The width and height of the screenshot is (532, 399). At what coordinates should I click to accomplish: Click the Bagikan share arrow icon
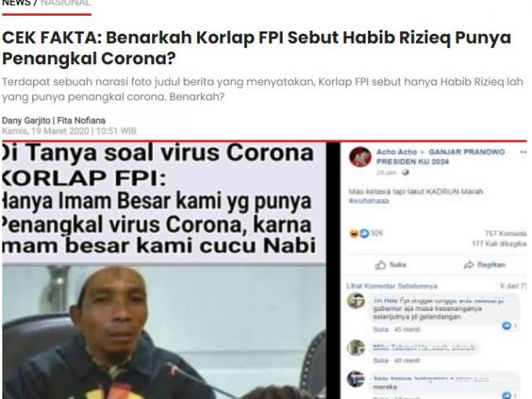point(469,265)
